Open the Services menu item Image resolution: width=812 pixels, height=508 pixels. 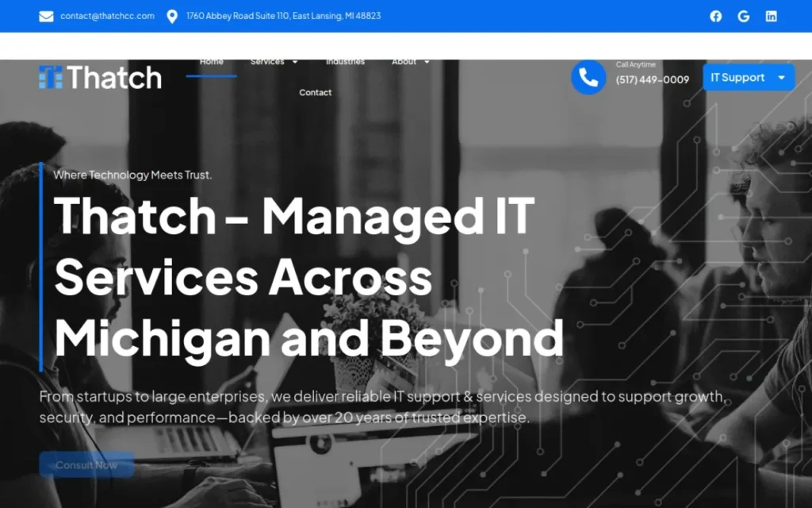[x=267, y=62]
